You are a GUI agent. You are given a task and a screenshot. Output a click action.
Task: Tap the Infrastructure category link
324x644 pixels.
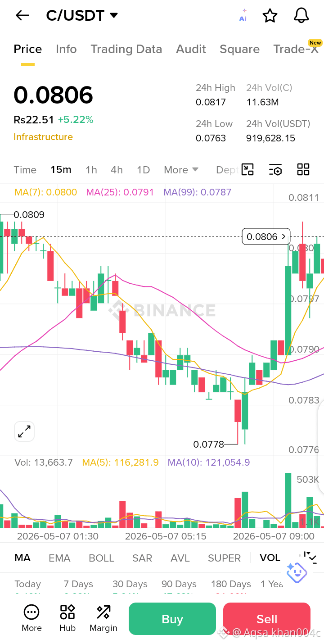(x=43, y=137)
